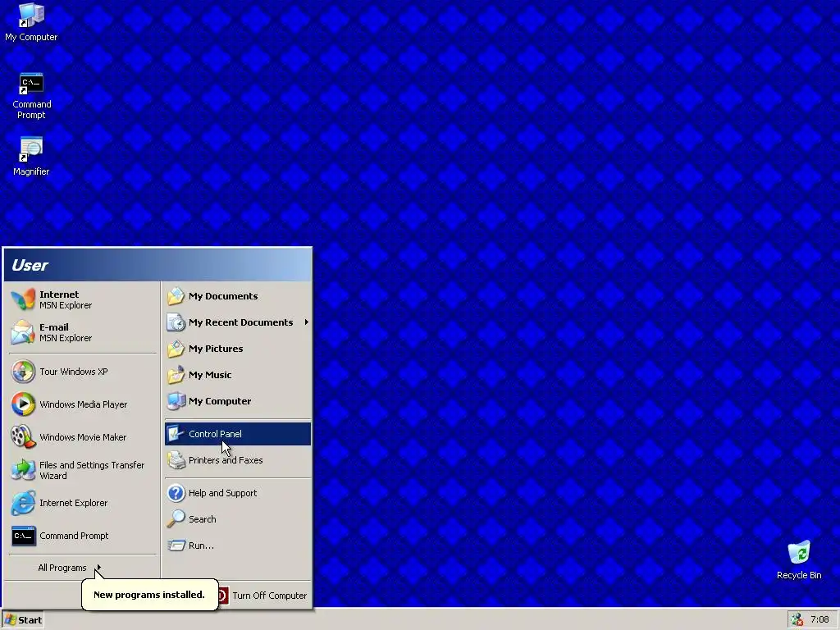Open Files and Settings Transfer Wizard text
The image size is (840, 630).
[92, 470]
